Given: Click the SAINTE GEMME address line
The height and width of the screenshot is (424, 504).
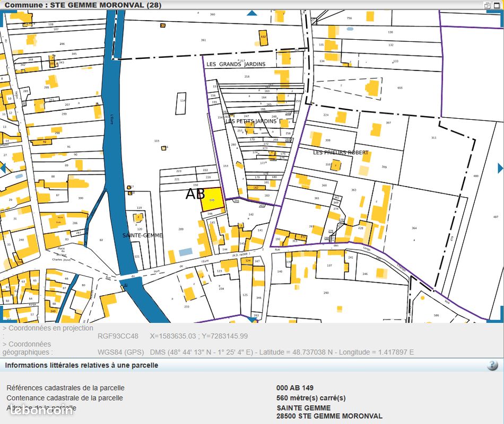Looking at the screenshot, I should [303, 408].
